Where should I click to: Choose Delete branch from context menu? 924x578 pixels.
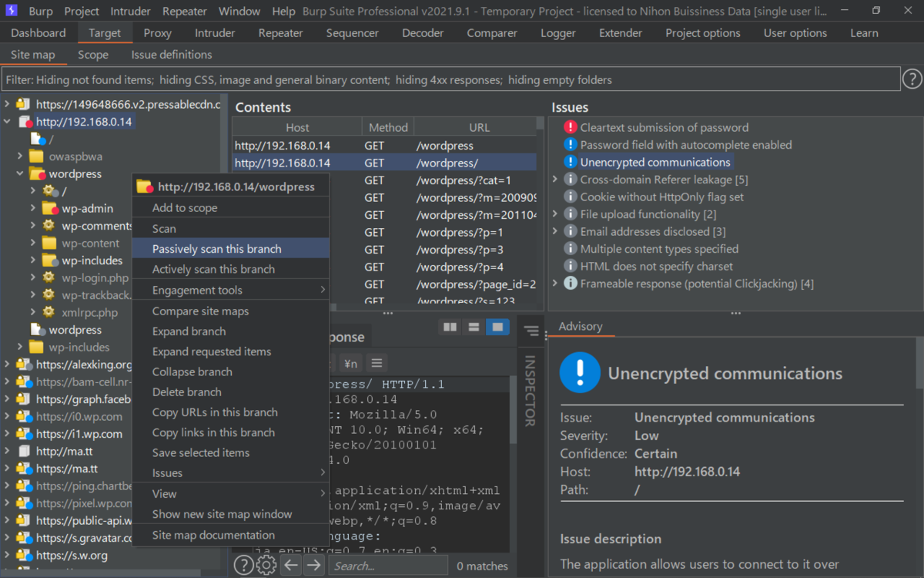point(231,391)
